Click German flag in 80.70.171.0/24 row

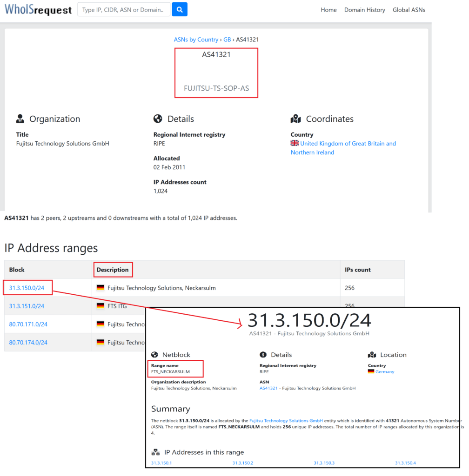pyautogui.click(x=100, y=324)
